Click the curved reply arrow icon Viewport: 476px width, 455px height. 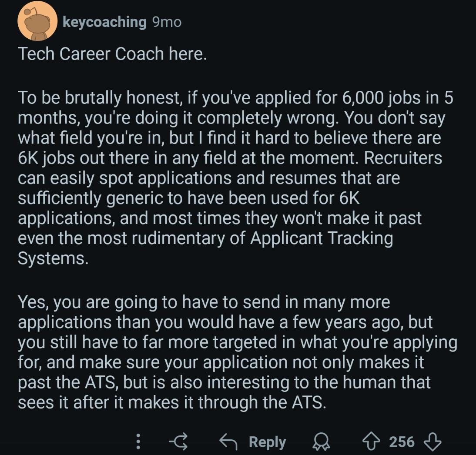tap(228, 442)
